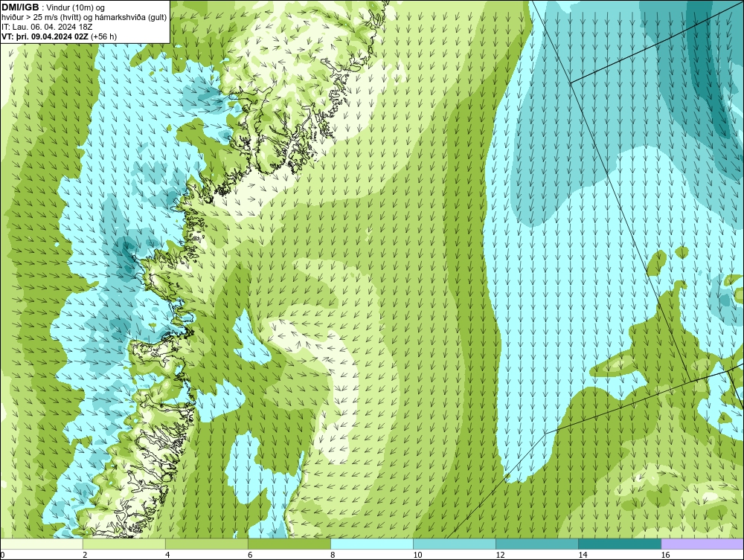Click the purple legend swatch above 16

(x=702, y=544)
